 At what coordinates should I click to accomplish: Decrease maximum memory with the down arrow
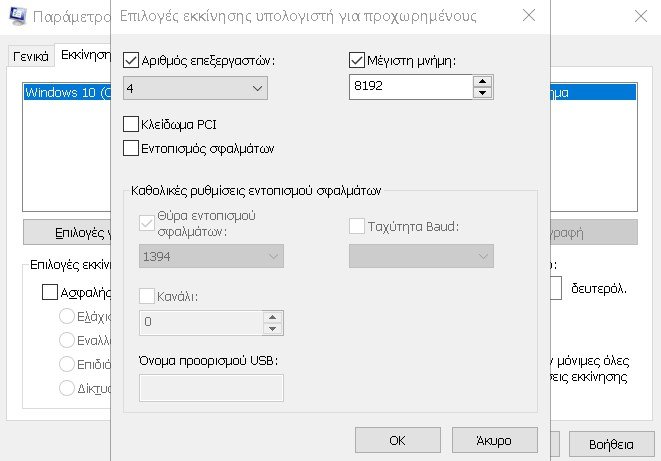(x=482, y=94)
